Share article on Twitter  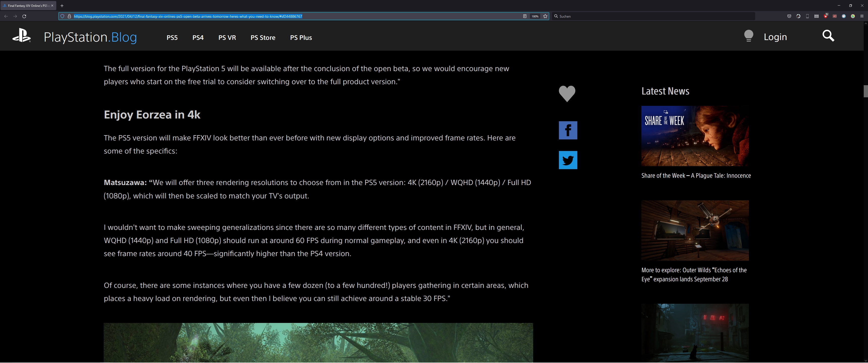point(568,160)
